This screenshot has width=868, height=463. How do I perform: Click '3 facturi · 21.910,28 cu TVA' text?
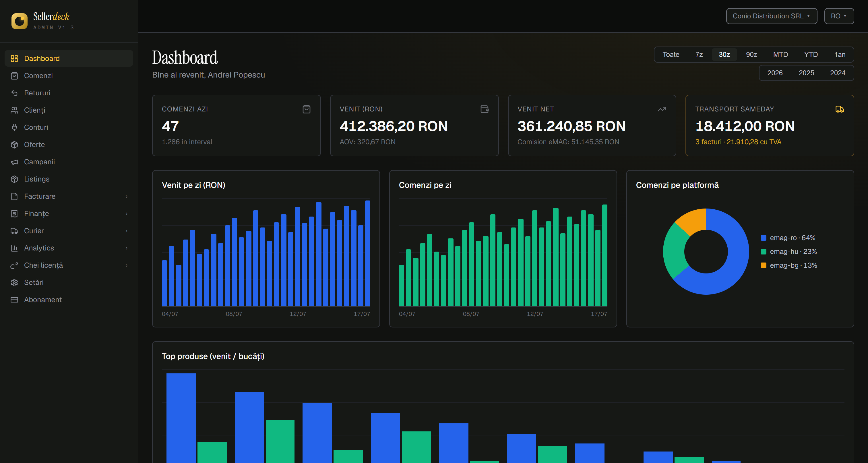pos(738,142)
